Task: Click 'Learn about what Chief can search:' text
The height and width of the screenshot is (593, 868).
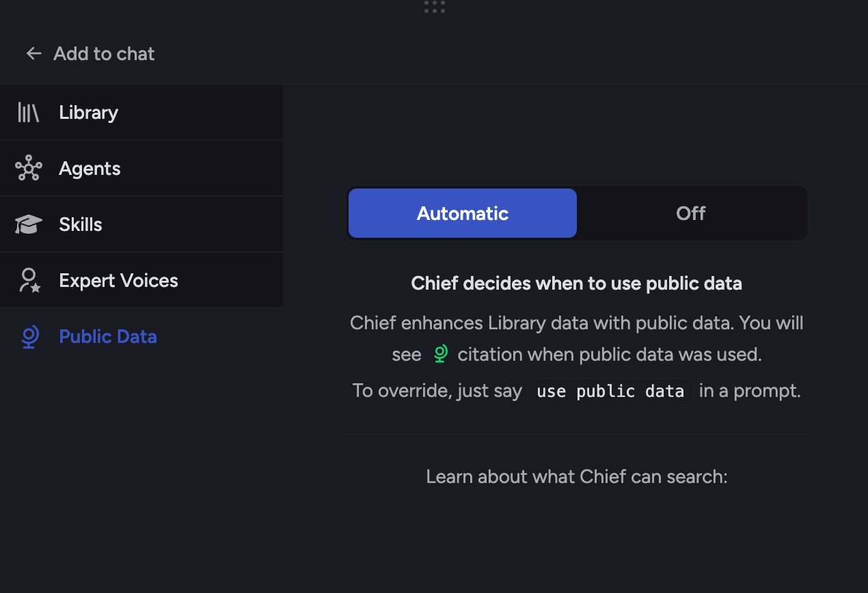Action: click(577, 476)
